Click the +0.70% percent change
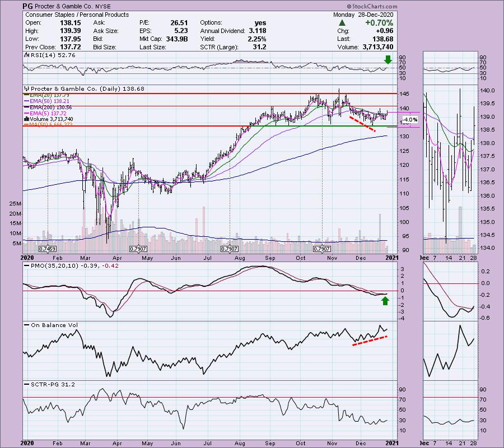Viewport: 504px width, 448px height. (379, 23)
